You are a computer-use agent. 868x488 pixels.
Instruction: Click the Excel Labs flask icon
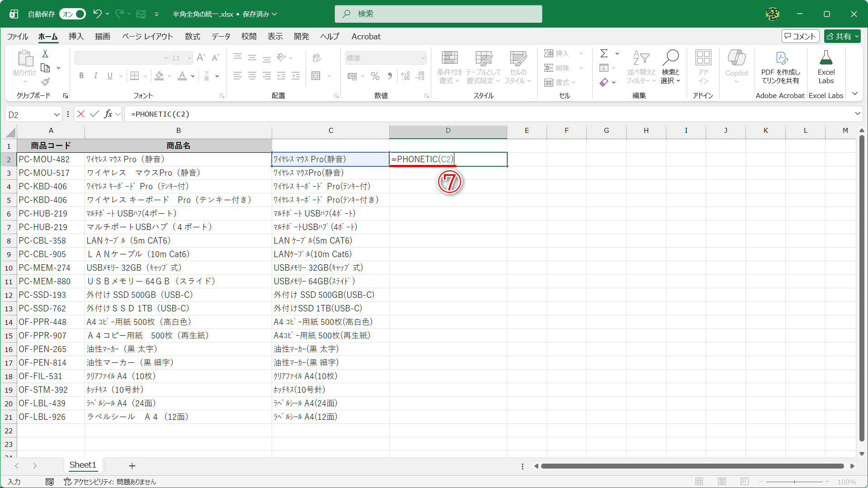coord(826,58)
